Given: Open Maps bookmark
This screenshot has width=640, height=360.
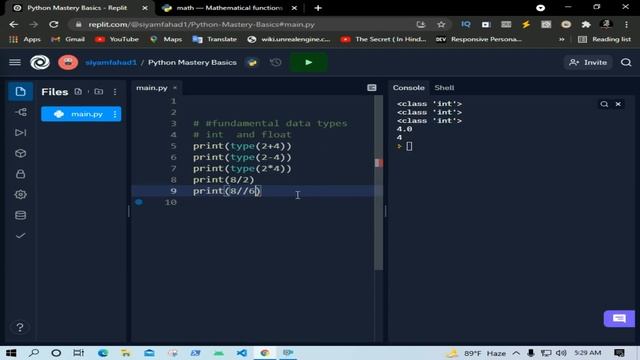Looking at the screenshot, I should point(166,39).
